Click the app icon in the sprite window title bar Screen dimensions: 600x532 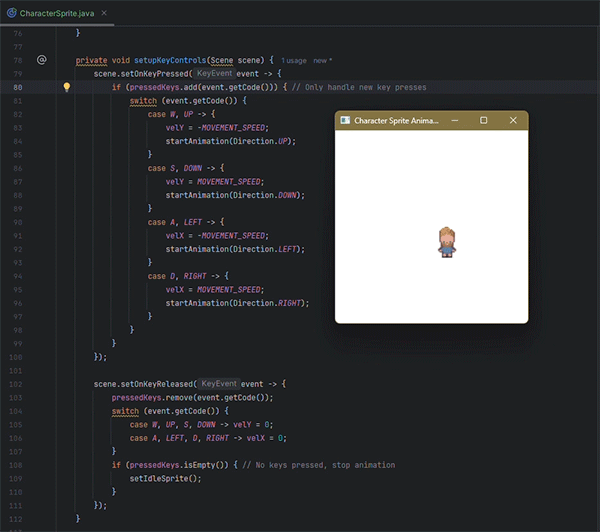[345, 120]
